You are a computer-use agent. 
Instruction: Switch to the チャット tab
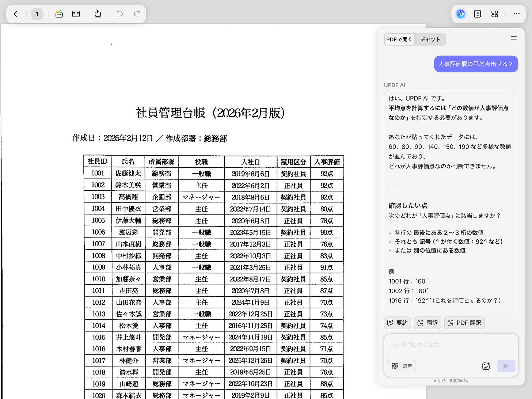430,39
